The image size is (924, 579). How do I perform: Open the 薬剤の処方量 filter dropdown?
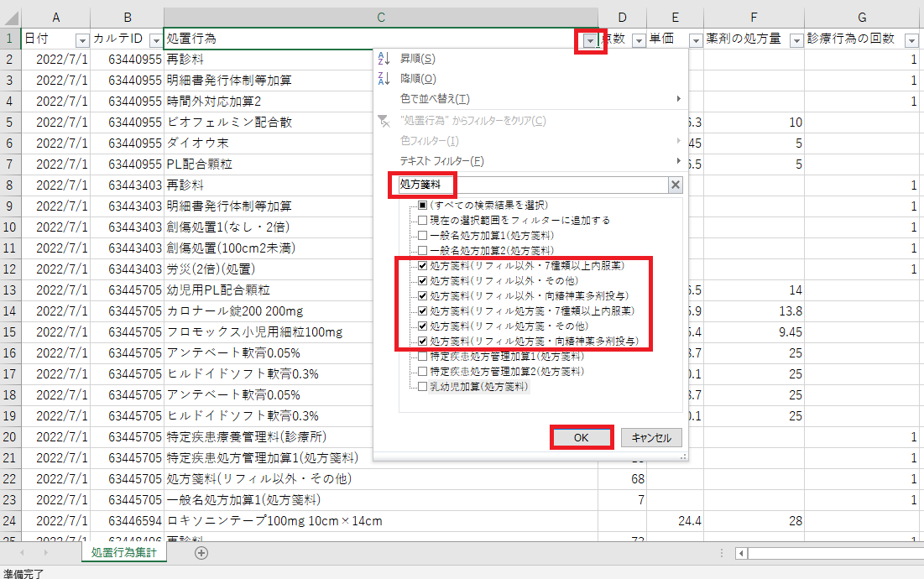[x=796, y=40]
